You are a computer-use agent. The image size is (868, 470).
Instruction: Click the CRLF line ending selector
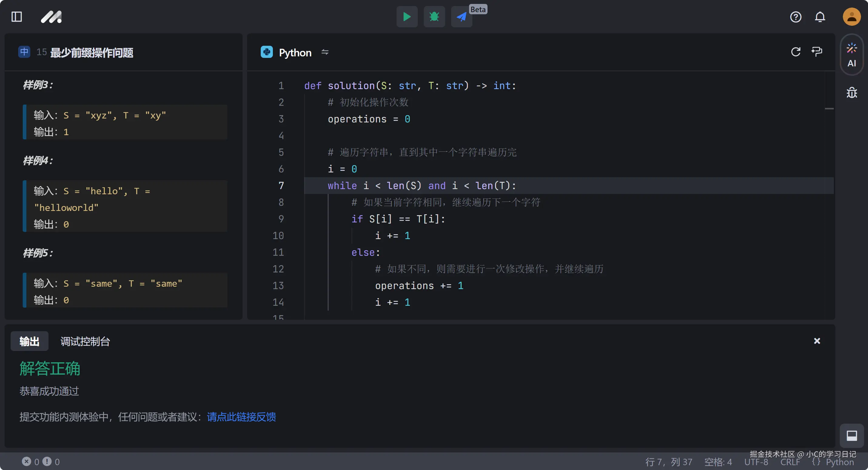click(x=790, y=462)
